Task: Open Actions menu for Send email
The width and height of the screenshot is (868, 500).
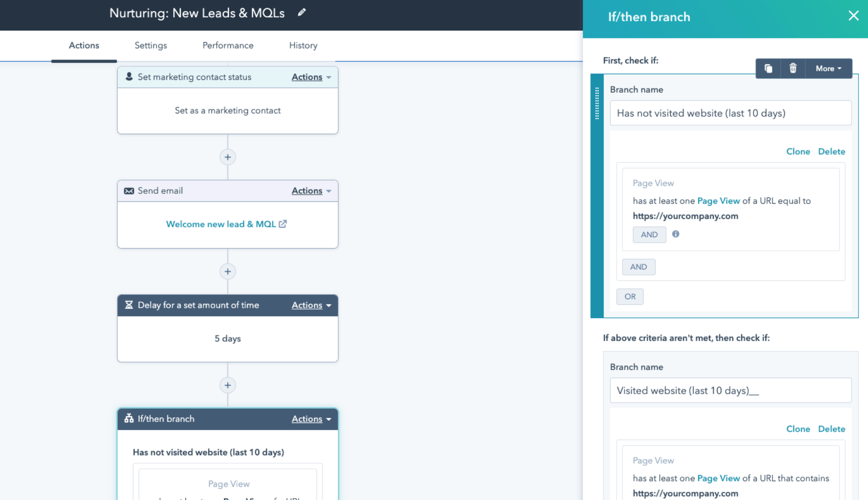Action: click(x=311, y=191)
